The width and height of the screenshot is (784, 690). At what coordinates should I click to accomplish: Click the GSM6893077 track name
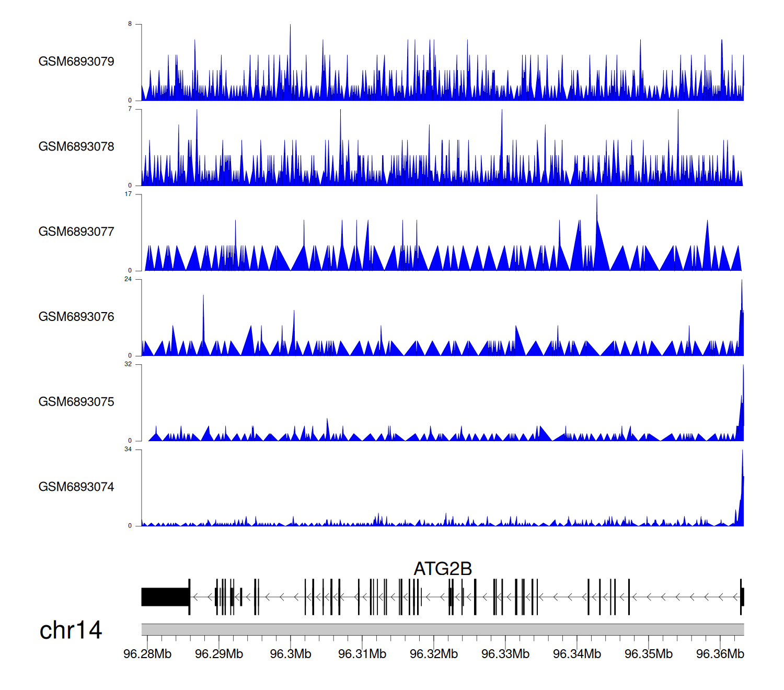(x=76, y=232)
